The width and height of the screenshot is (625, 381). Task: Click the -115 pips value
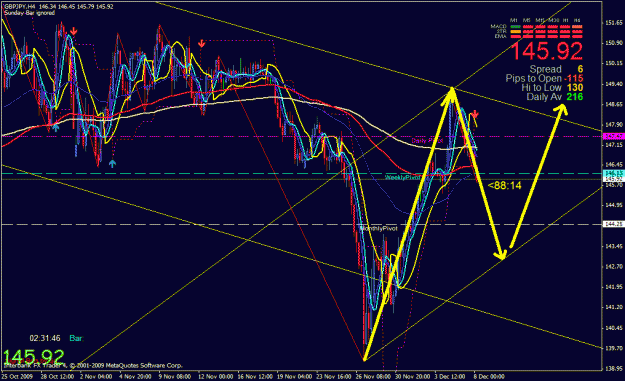pyautogui.click(x=574, y=79)
